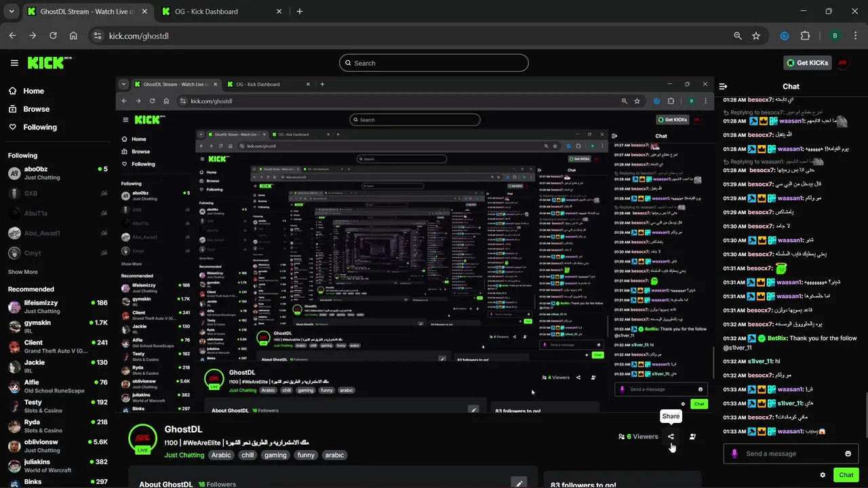Bookmark this page with the star icon
The height and width of the screenshot is (488, 868).
pos(756,36)
